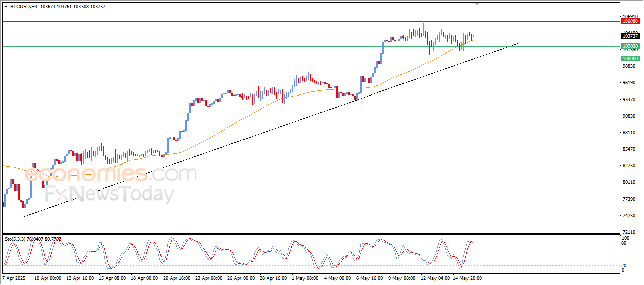The image size is (644, 285).
Task: Click the BTCUSD,H4 symbol title text
Action: [x=24, y=7]
